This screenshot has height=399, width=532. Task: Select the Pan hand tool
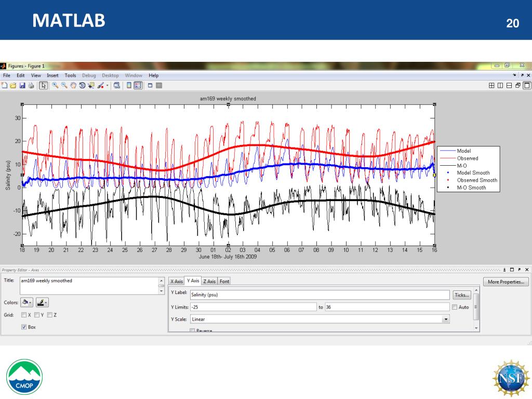click(73, 86)
